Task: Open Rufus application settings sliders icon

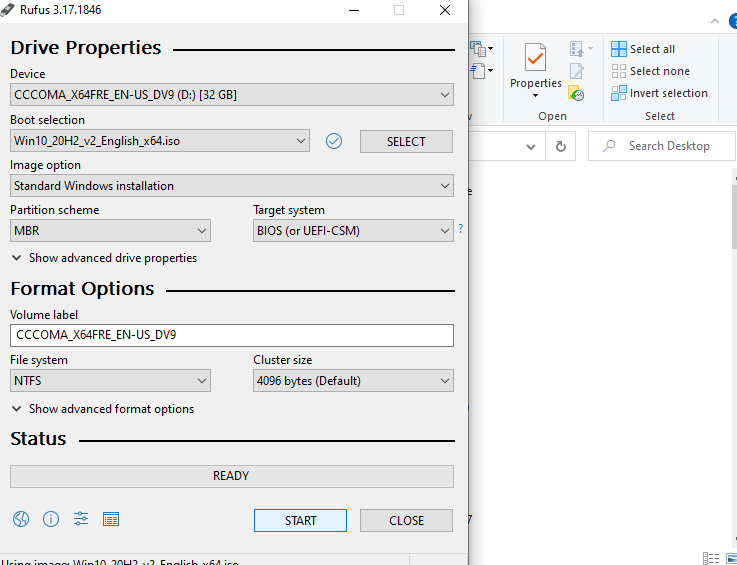Action: (81, 519)
